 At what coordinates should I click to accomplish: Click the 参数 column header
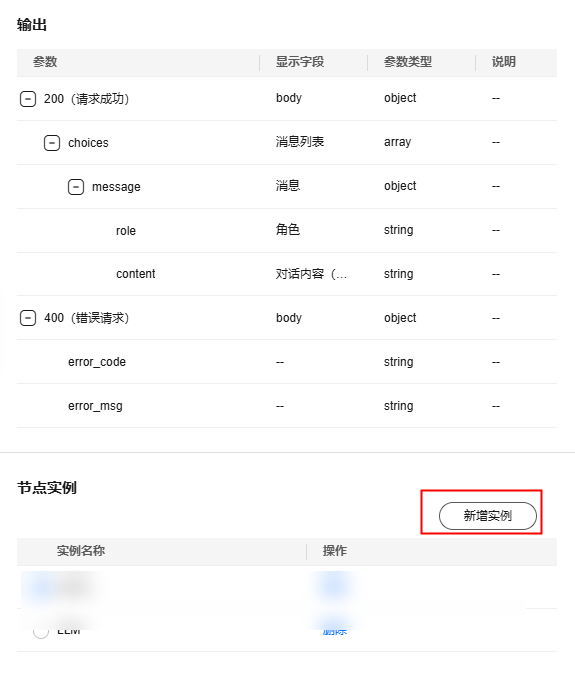click(45, 62)
